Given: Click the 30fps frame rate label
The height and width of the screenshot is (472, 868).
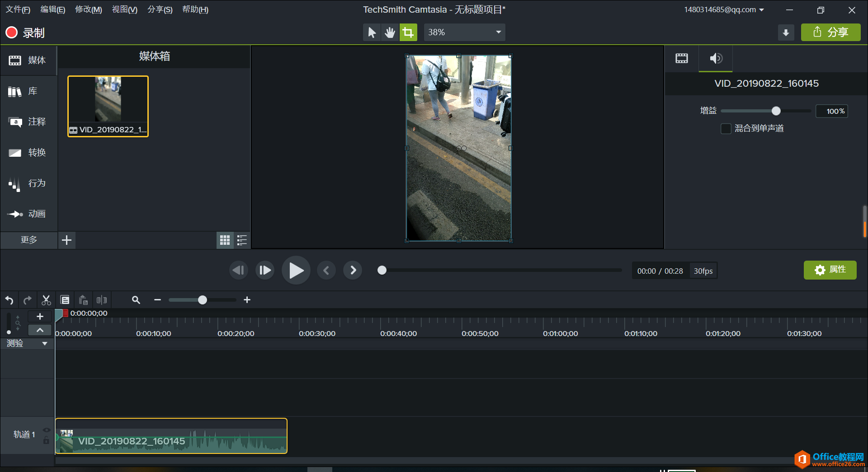Looking at the screenshot, I should coord(703,271).
